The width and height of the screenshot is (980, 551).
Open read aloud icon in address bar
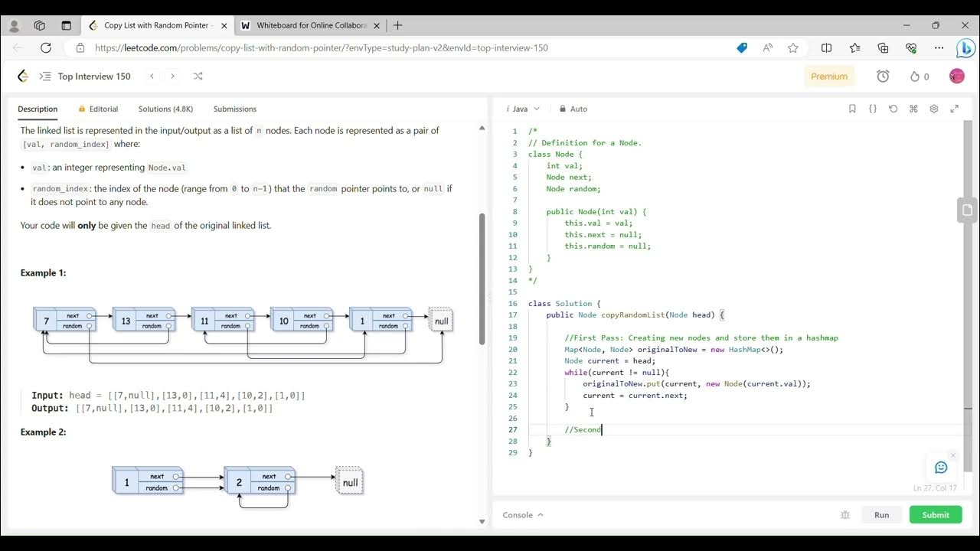tap(768, 47)
